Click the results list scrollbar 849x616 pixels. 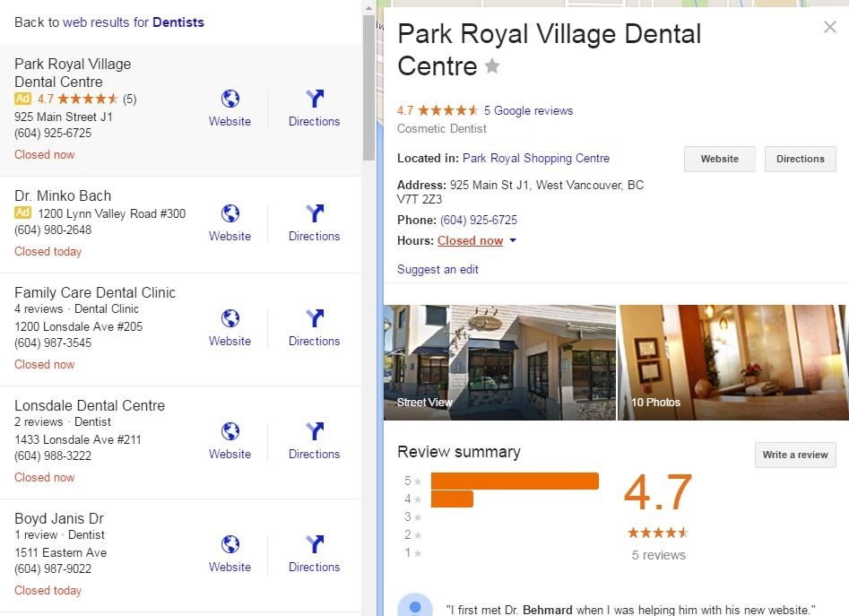coord(368,87)
